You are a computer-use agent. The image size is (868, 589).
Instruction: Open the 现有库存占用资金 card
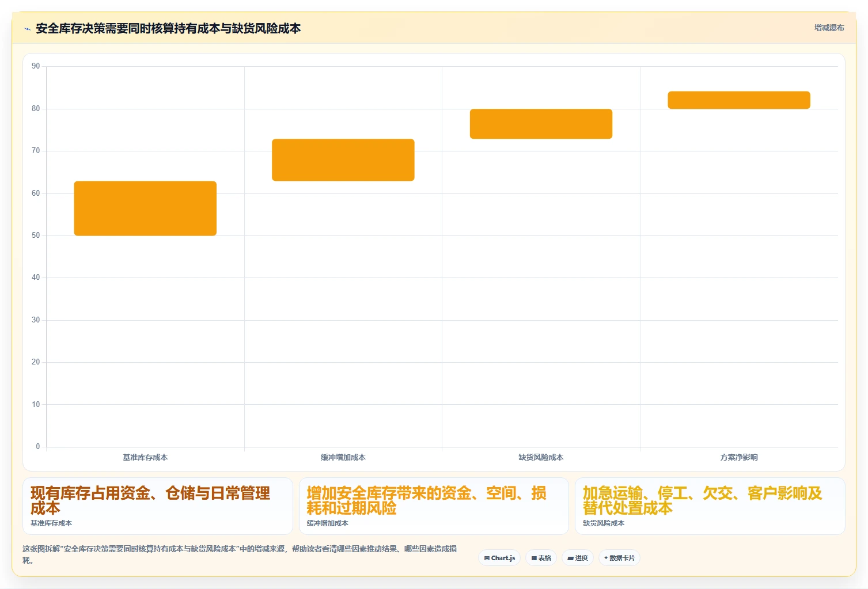click(158, 506)
